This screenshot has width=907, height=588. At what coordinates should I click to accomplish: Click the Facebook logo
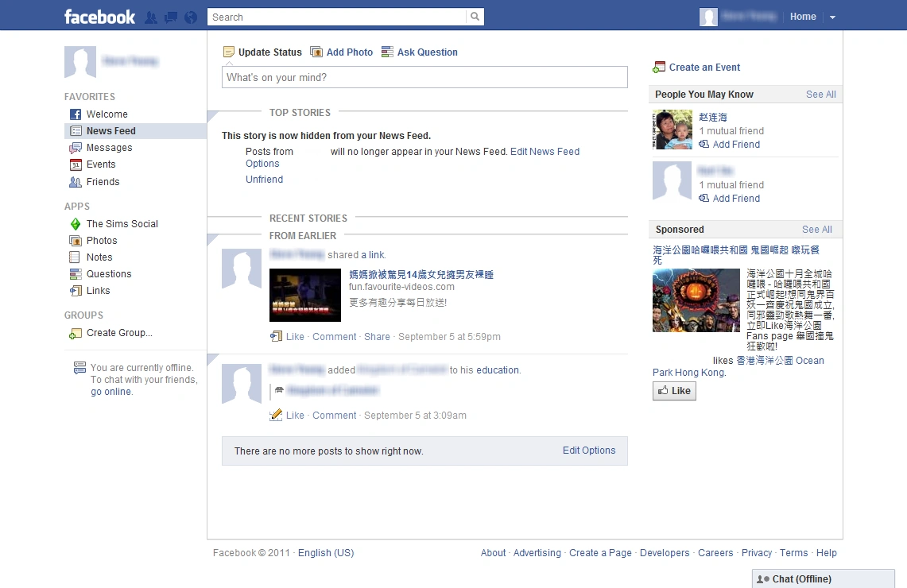99,17
